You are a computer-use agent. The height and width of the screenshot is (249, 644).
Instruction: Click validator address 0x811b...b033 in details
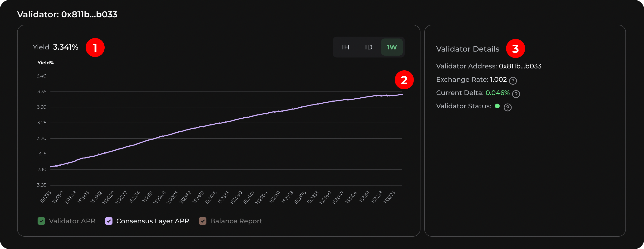click(x=520, y=66)
